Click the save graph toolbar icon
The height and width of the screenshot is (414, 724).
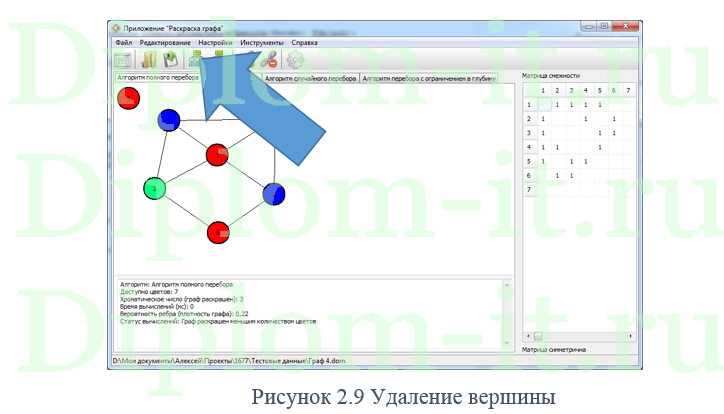(172, 60)
